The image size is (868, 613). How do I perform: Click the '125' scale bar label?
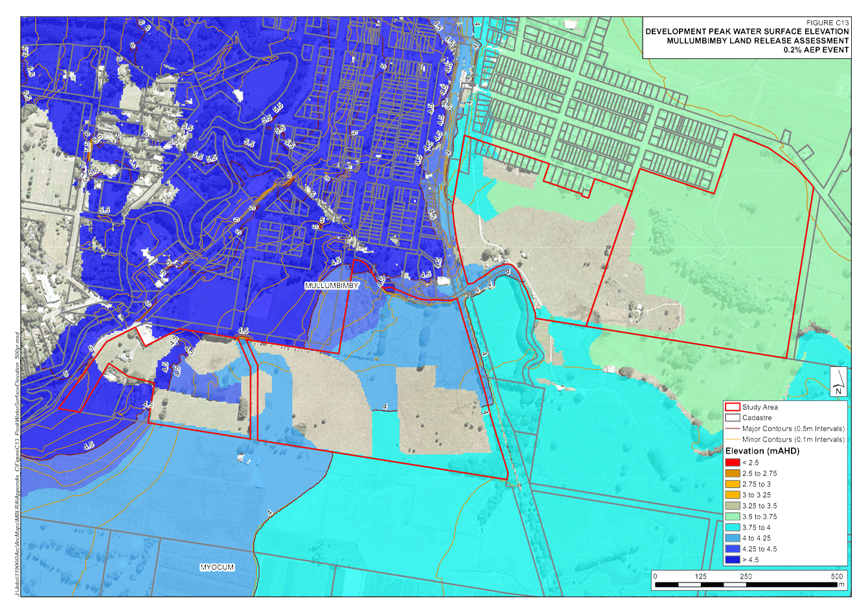tap(700, 576)
